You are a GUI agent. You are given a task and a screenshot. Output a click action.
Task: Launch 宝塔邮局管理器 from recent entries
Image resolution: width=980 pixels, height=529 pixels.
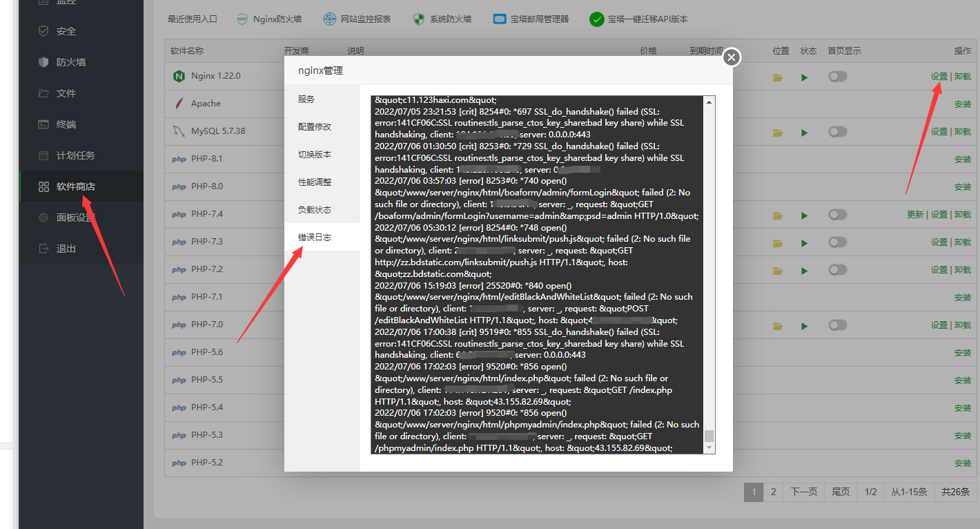click(x=531, y=19)
